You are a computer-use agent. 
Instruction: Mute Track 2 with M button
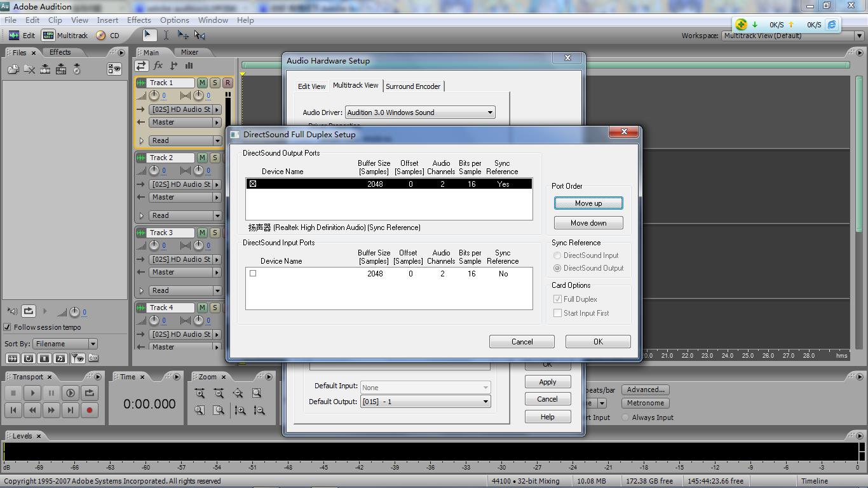(x=202, y=158)
